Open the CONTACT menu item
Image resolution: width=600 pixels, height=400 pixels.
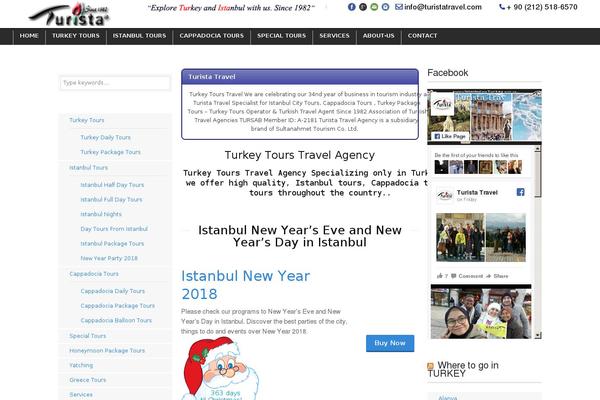(x=422, y=36)
